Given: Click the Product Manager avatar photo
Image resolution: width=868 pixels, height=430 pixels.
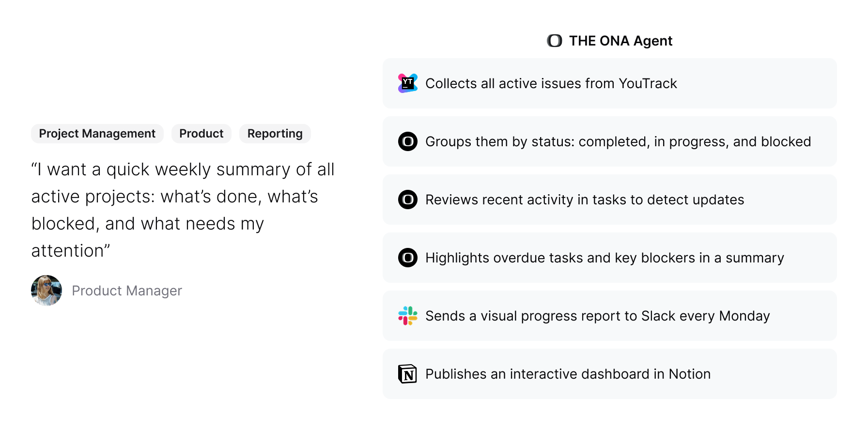Looking at the screenshot, I should pyautogui.click(x=46, y=291).
